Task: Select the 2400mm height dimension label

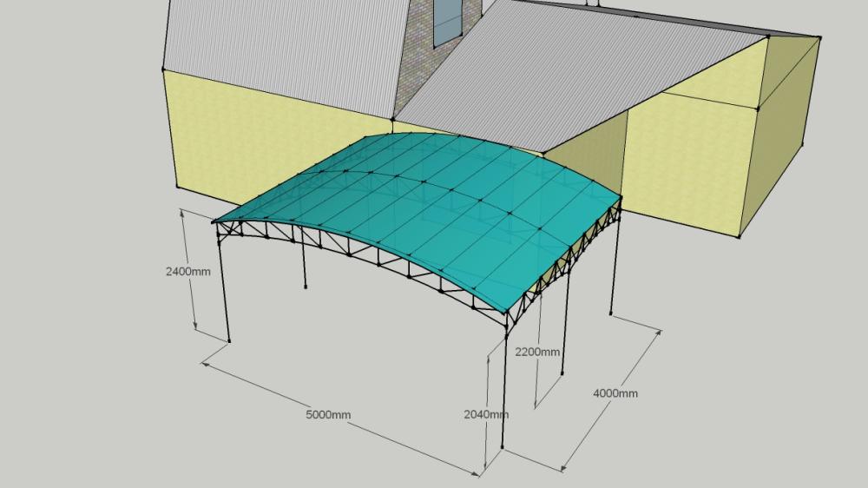Action: pyautogui.click(x=187, y=272)
